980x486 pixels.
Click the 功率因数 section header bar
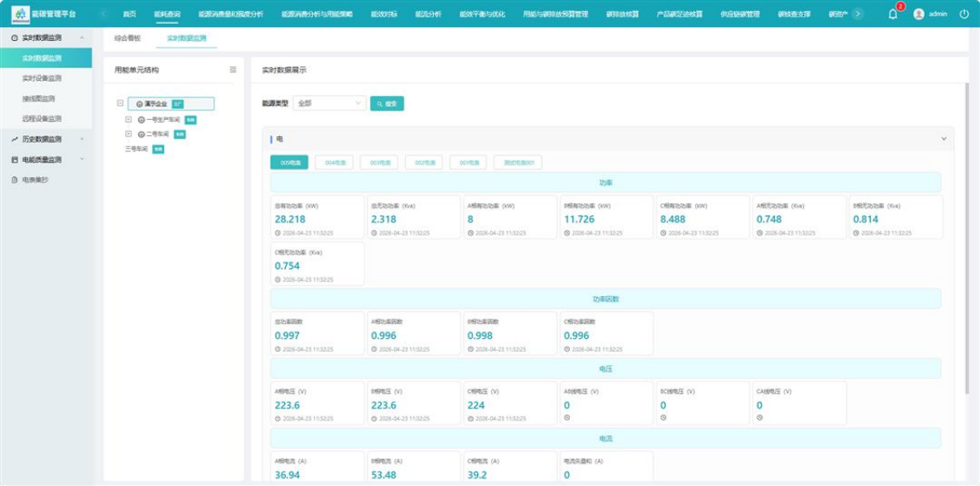(606, 299)
